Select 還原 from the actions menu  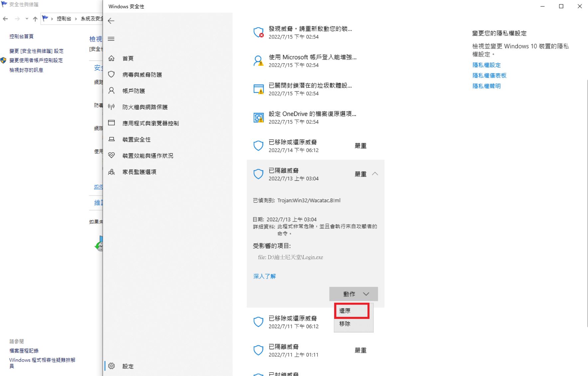352,311
